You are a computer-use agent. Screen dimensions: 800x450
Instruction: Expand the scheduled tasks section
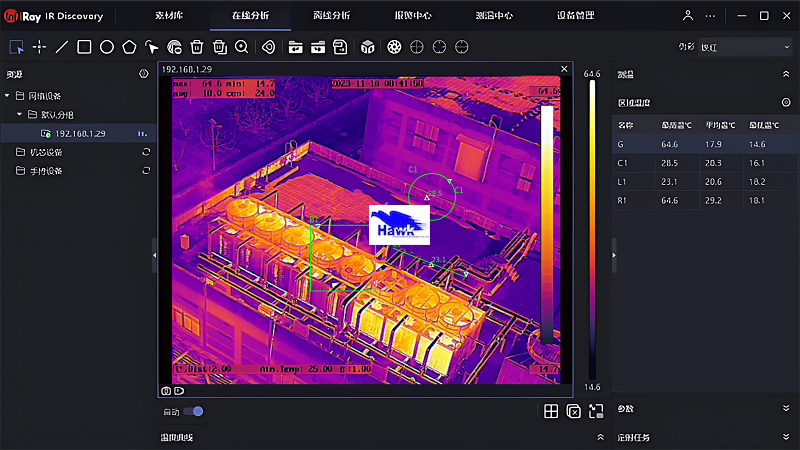[x=785, y=437]
